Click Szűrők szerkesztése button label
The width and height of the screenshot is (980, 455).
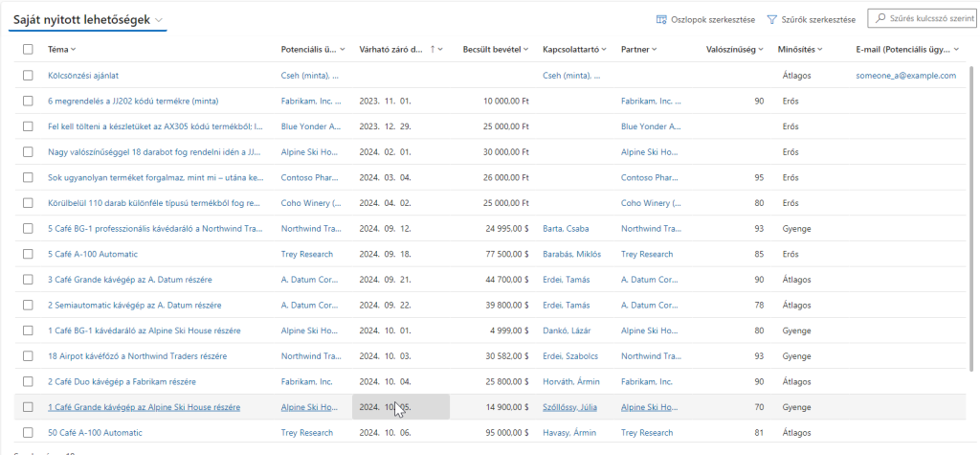click(x=818, y=19)
